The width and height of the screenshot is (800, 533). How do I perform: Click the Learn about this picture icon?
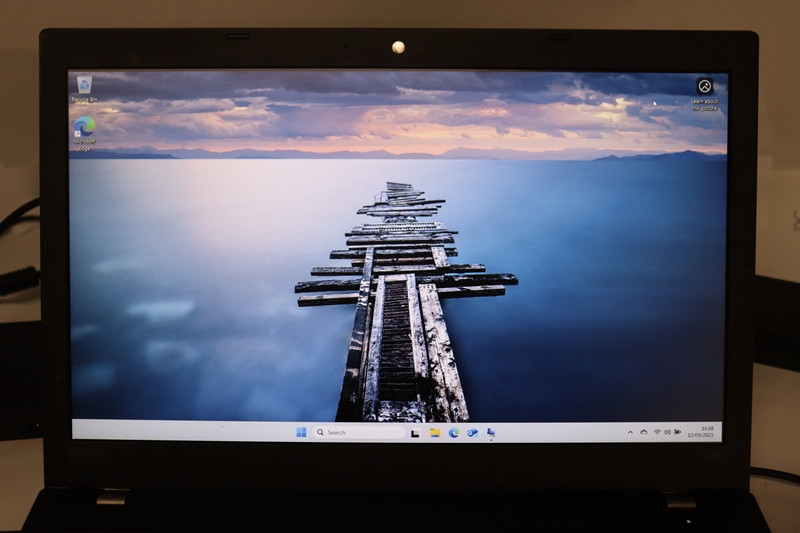click(x=705, y=94)
